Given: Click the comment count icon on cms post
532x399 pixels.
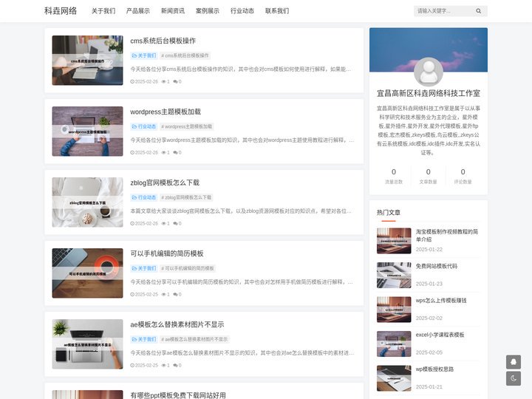Looking at the screenshot, I should (175, 82).
